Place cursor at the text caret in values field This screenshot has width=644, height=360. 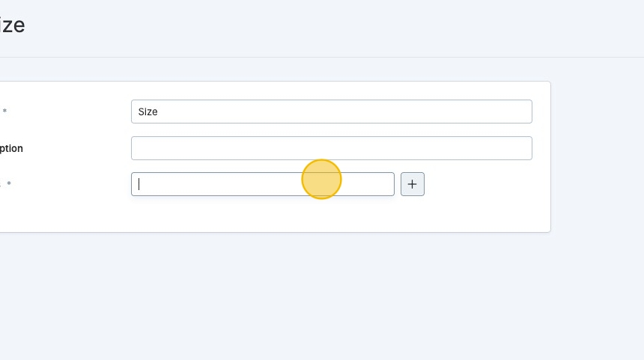pyautogui.click(x=139, y=184)
